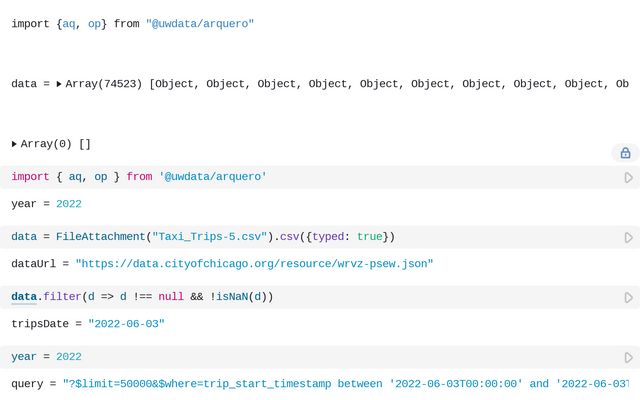The height and width of the screenshot is (400, 640).
Task: Expand the empty Array(0) output
Action: click(x=14, y=144)
